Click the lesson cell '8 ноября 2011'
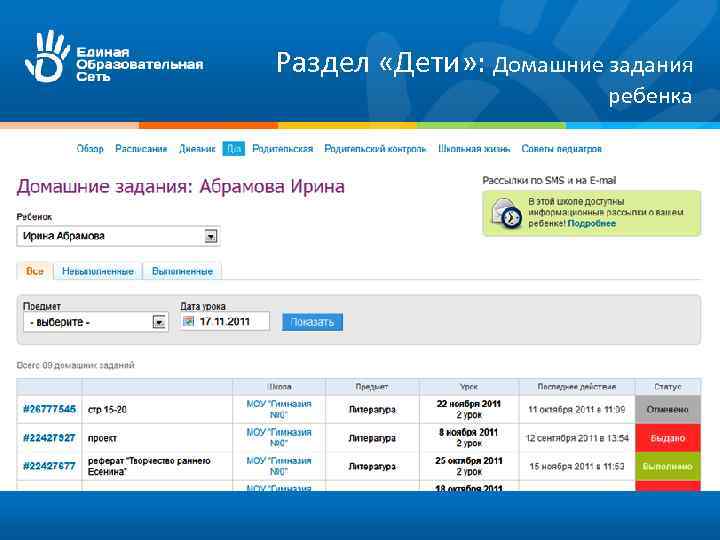The height and width of the screenshot is (540, 720). [469, 438]
